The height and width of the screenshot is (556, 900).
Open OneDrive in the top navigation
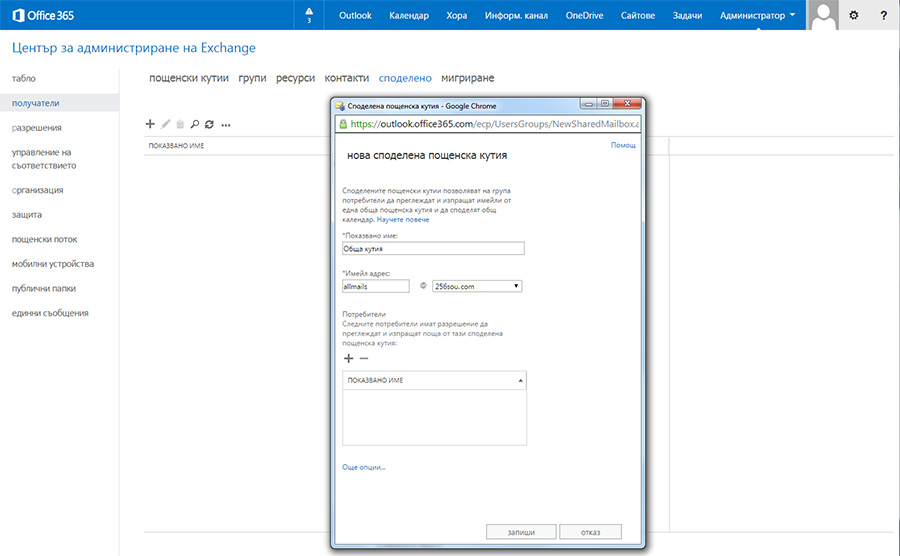tap(584, 15)
